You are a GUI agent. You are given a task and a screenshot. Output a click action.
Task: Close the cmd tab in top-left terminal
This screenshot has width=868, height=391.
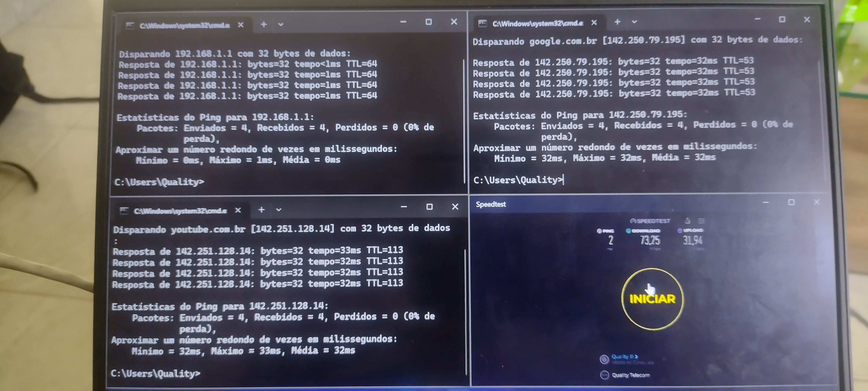(x=241, y=25)
